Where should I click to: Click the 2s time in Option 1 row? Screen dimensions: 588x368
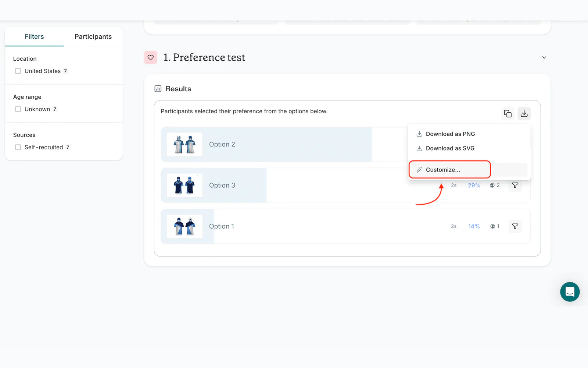tap(454, 226)
